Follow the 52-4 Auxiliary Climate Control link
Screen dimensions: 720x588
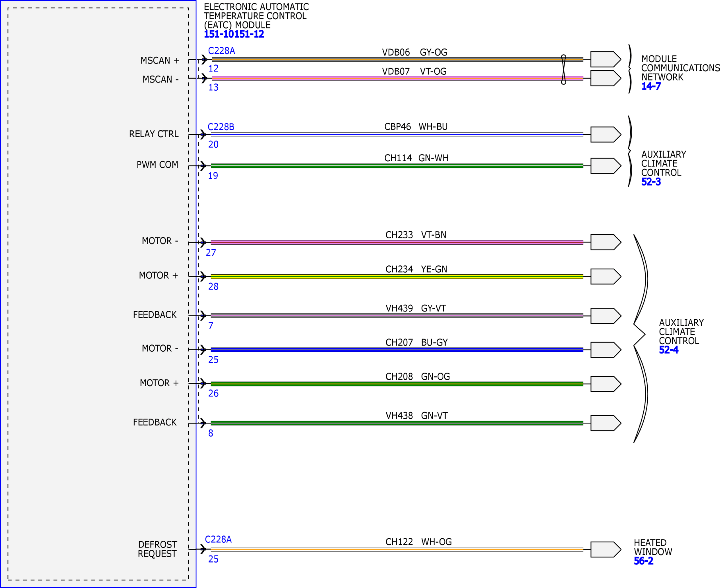coord(669,350)
